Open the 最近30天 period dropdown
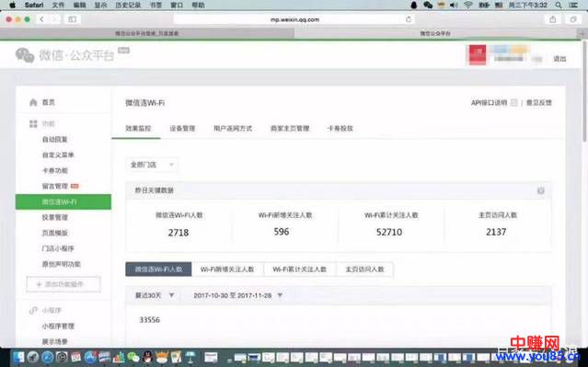This screenshot has width=588, height=367. [155, 295]
